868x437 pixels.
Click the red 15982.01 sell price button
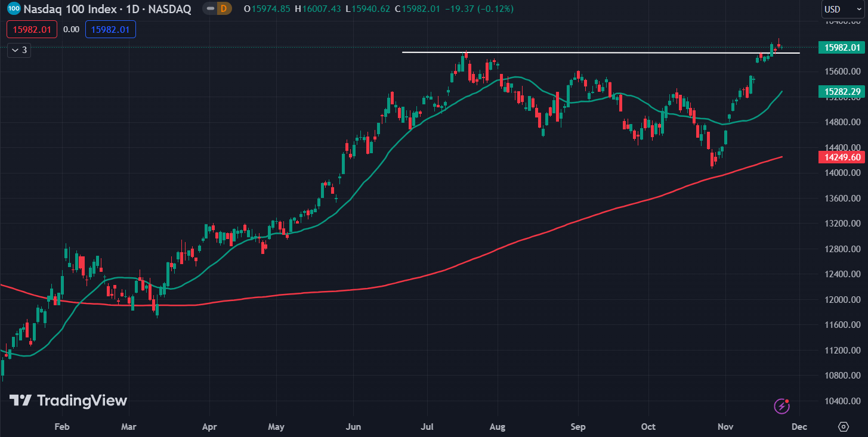pos(32,29)
